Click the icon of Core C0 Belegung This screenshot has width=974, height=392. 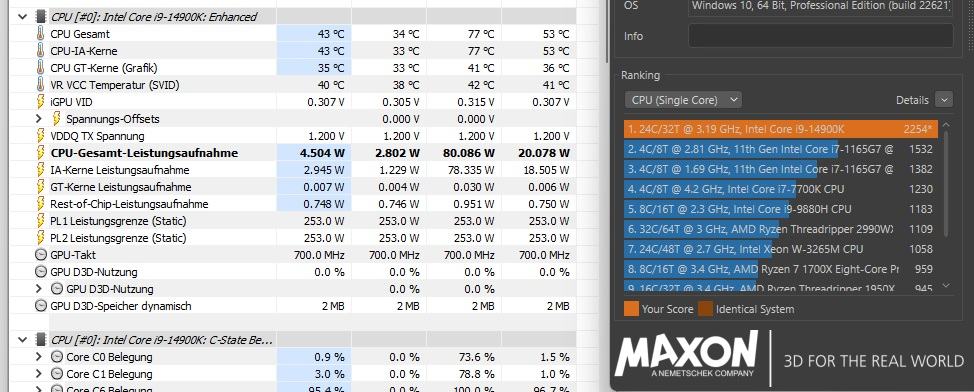click(57, 357)
